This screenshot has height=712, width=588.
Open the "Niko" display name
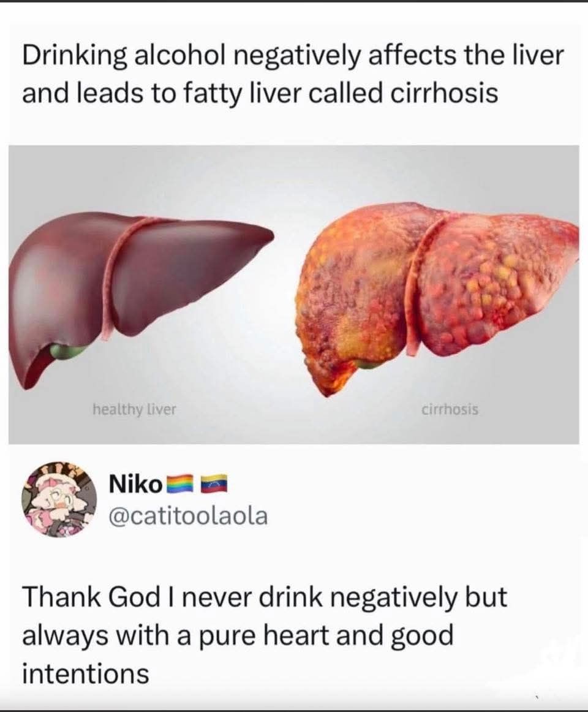[x=136, y=485]
